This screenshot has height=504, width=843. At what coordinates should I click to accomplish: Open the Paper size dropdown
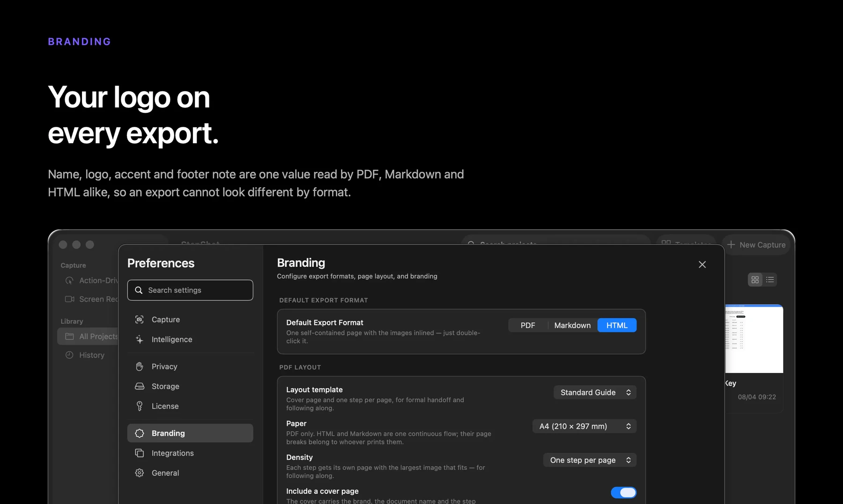pyautogui.click(x=584, y=426)
